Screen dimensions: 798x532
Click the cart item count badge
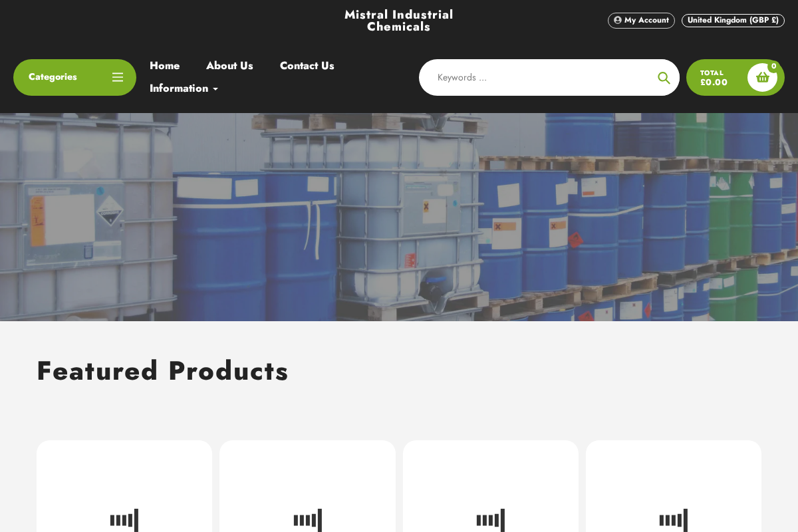click(773, 66)
